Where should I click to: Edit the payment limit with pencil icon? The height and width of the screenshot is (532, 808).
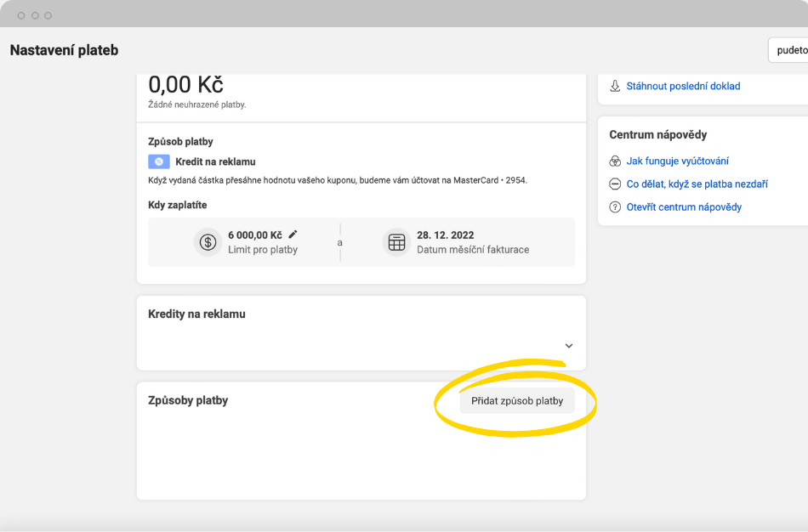(x=293, y=235)
